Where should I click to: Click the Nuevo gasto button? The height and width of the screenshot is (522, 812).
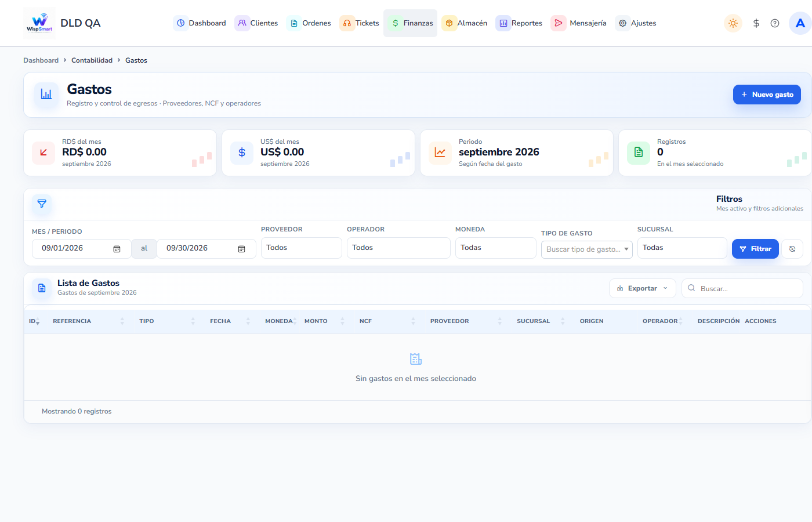pos(767,95)
